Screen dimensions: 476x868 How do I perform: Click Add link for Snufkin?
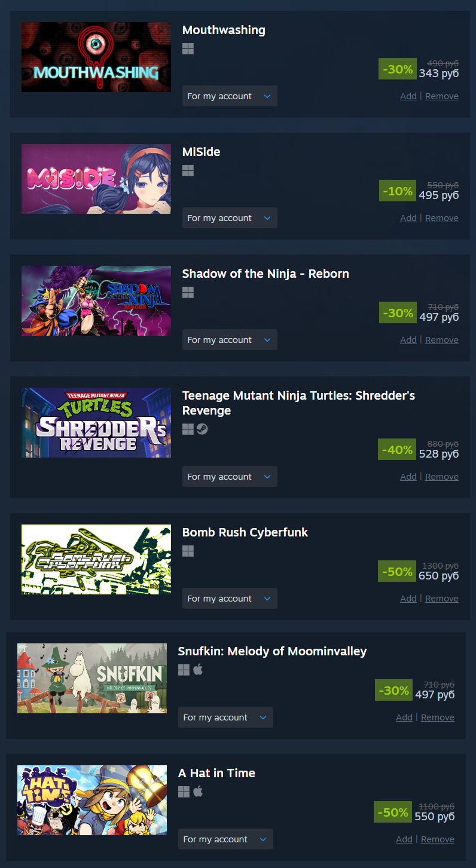[404, 717]
